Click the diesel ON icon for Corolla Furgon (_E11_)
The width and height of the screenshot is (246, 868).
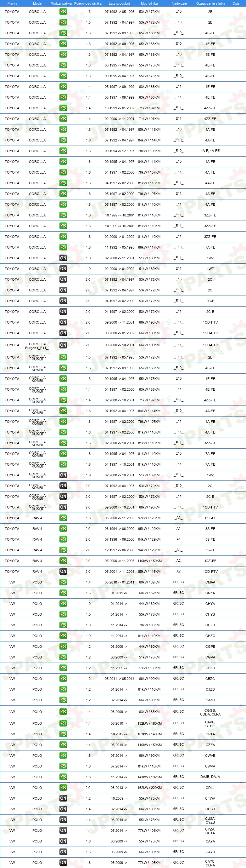pos(63,345)
